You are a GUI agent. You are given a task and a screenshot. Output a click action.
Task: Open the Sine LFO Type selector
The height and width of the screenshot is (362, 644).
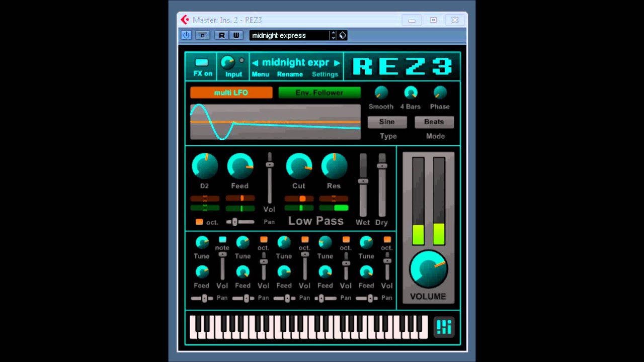(x=387, y=122)
